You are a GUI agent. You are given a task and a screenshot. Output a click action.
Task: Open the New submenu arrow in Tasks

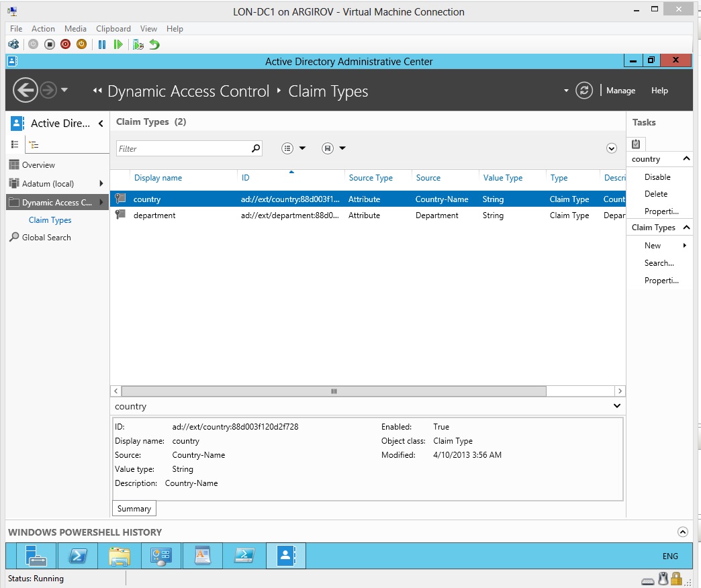tap(684, 245)
